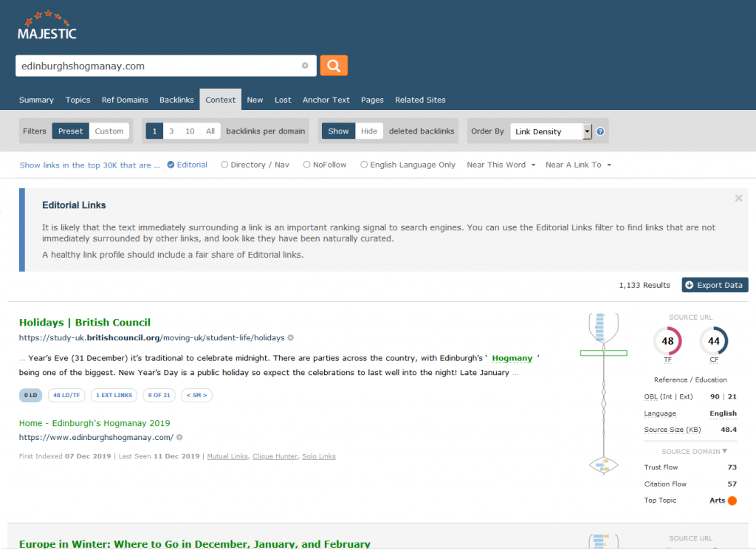Open the Summary tab

36,100
